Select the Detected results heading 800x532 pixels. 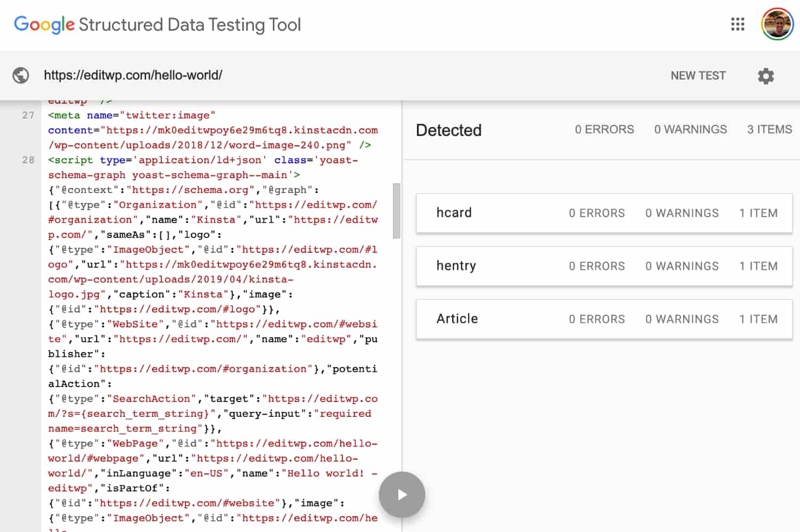(449, 130)
